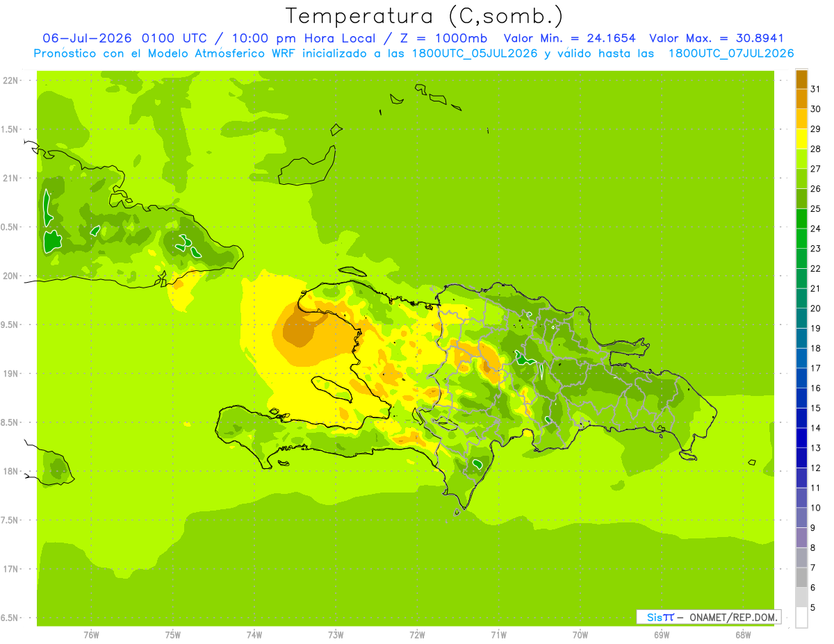
Task: Click the '74W' longitude axis label
Action: point(254,634)
